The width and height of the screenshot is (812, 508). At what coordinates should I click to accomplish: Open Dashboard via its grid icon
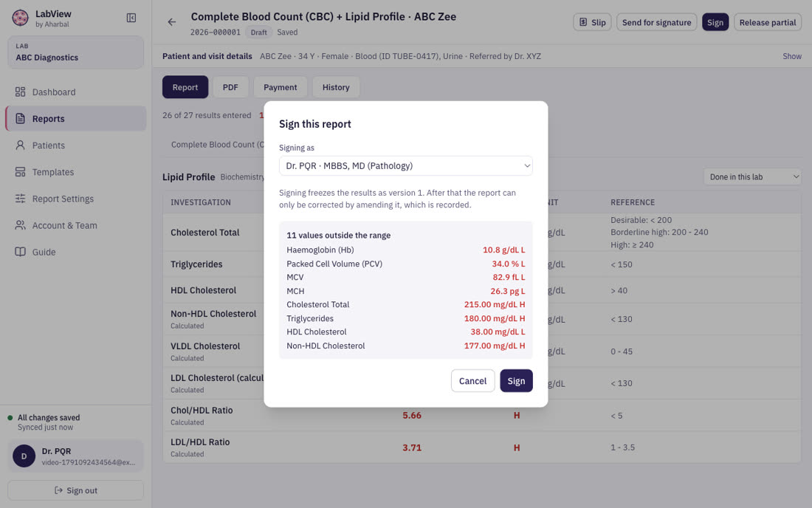click(x=20, y=92)
